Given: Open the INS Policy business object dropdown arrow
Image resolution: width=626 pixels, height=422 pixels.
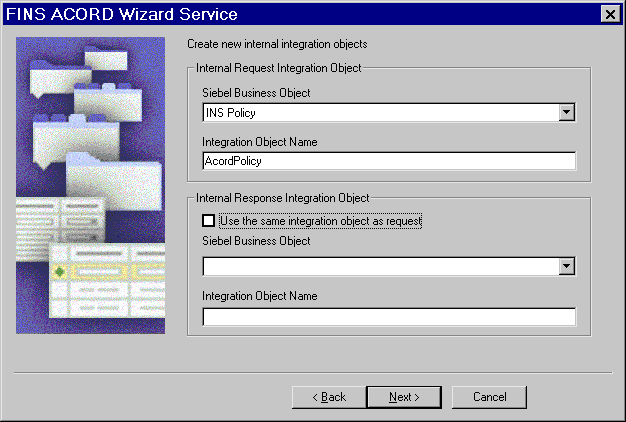Looking at the screenshot, I should (x=567, y=112).
